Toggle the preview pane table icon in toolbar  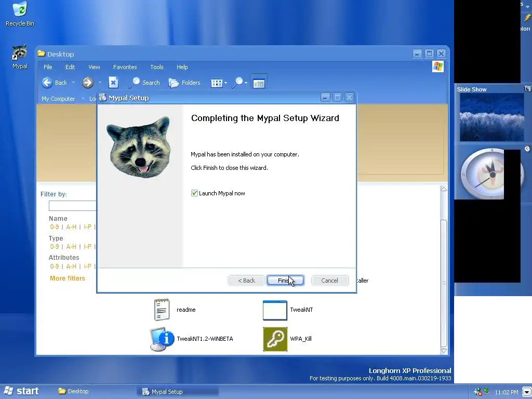tap(259, 83)
